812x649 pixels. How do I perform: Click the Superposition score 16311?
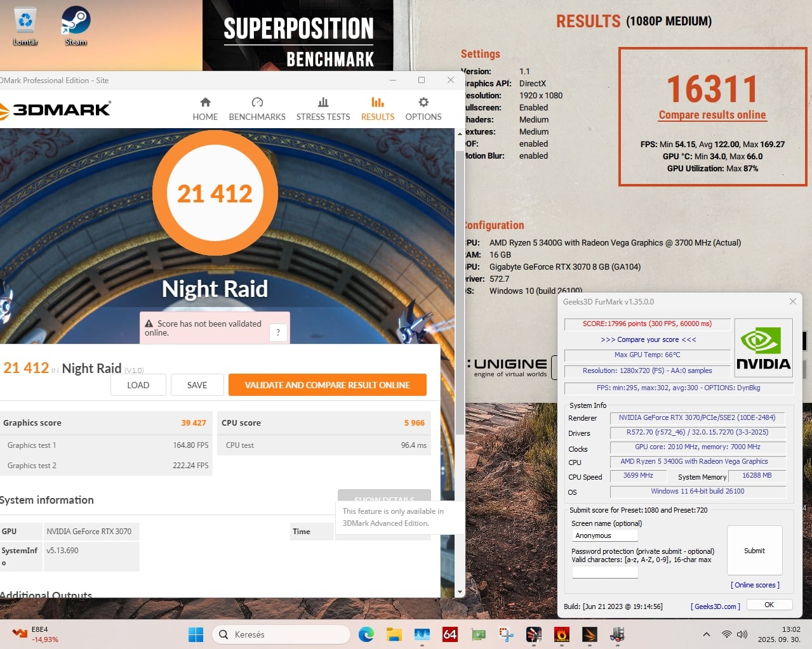712,89
